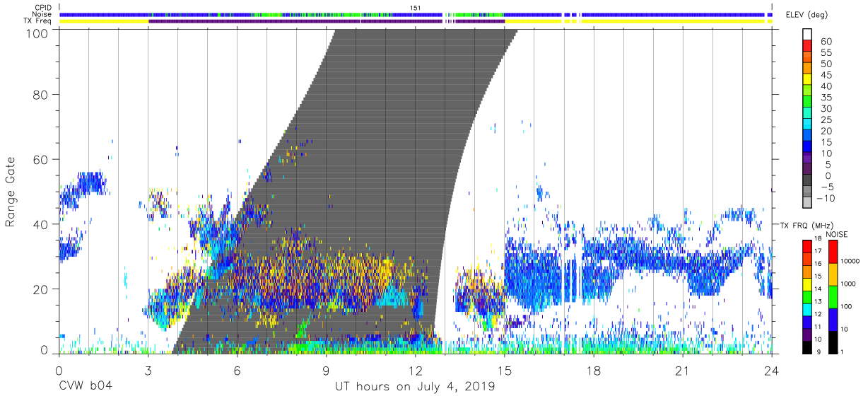Click the "21" tick label on the UT hours axis
This screenshot has width=868, height=401.
click(683, 371)
